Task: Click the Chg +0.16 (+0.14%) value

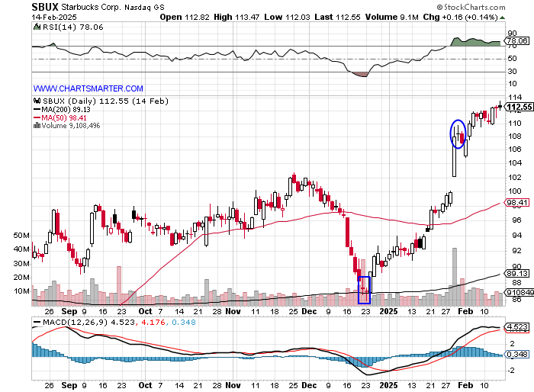Action: [461, 17]
